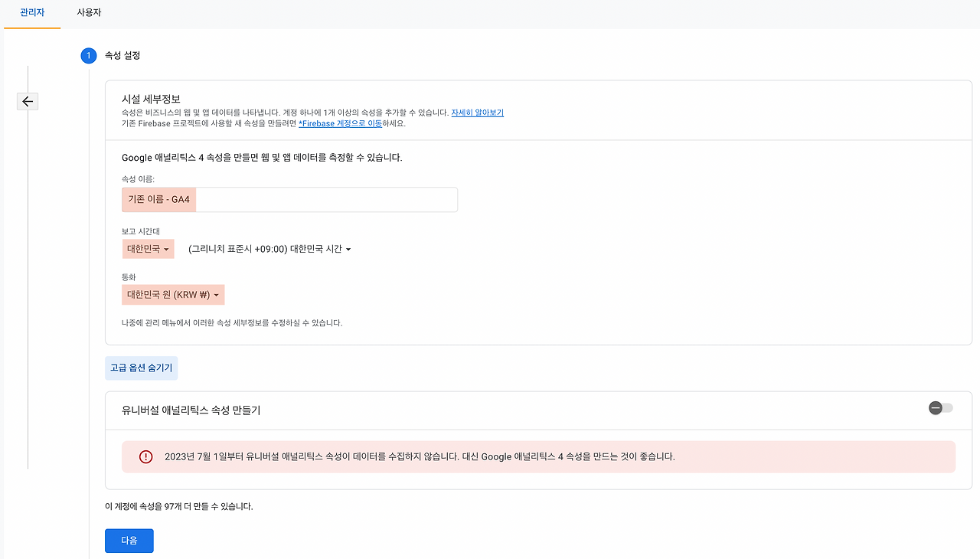This screenshot has width=980, height=559.
Task: Click the back arrow icon
Action: (x=28, y=101)
